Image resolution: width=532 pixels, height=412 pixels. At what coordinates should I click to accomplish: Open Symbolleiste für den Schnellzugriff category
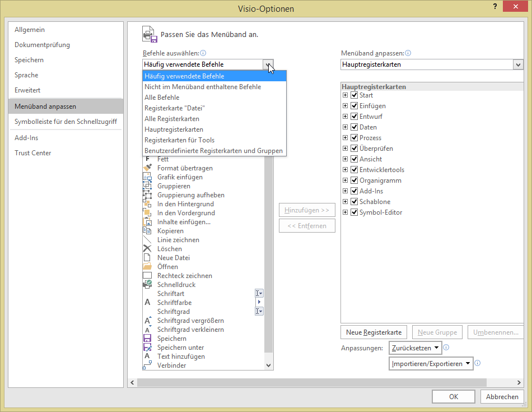point(66,121)
